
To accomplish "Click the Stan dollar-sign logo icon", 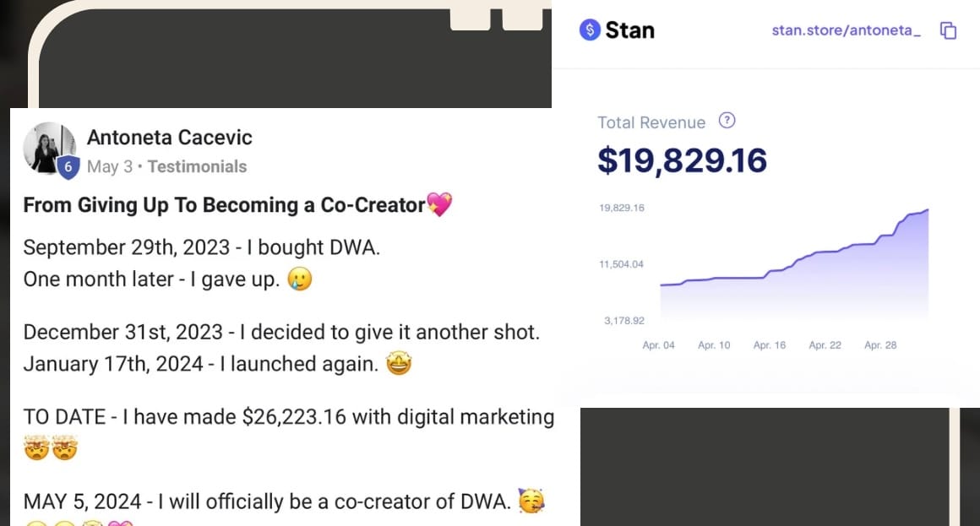I will coord(590,30).
